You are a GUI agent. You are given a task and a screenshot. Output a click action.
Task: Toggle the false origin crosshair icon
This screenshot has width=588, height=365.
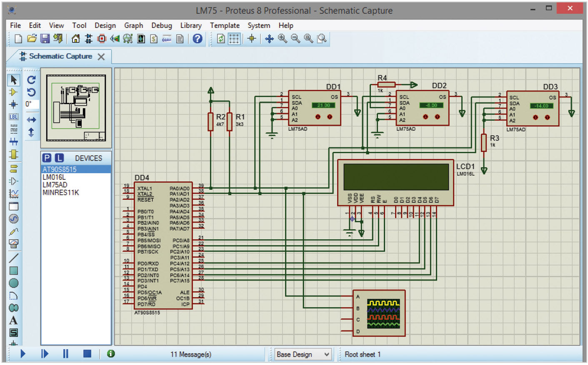click(251, 39)
